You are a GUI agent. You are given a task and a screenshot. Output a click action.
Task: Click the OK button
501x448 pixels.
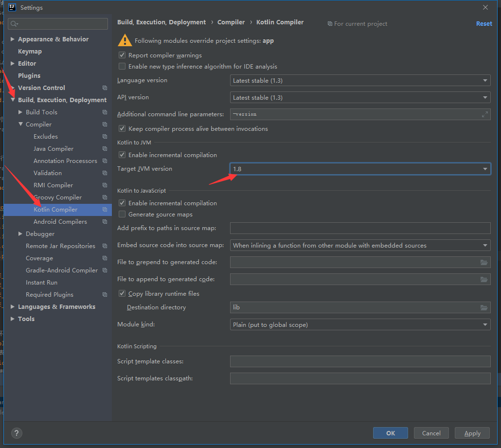(x=391, y=433)
